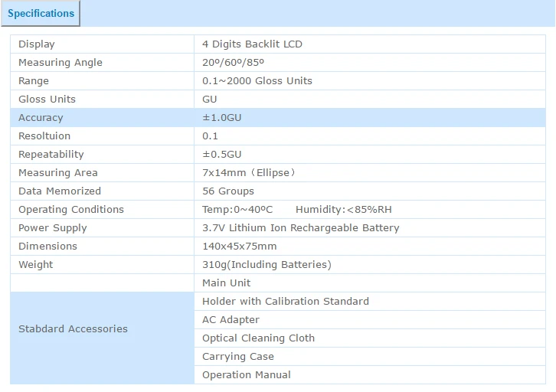The image size is (556, 392).
Task: Select the Holder with Calibration Standard entry
Action: [x=286, y=301]
